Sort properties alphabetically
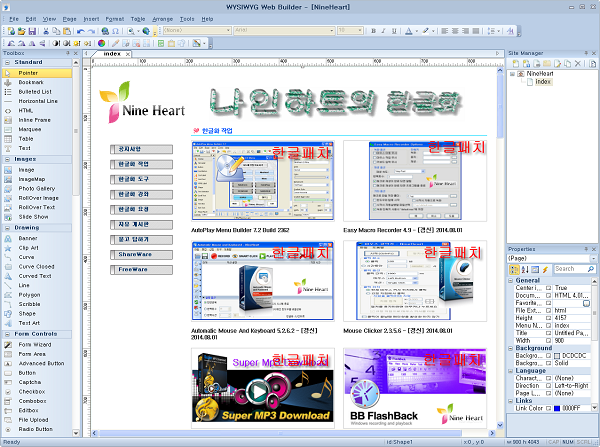Viewport: 600px width, 447px height. (x=525, y=269)
